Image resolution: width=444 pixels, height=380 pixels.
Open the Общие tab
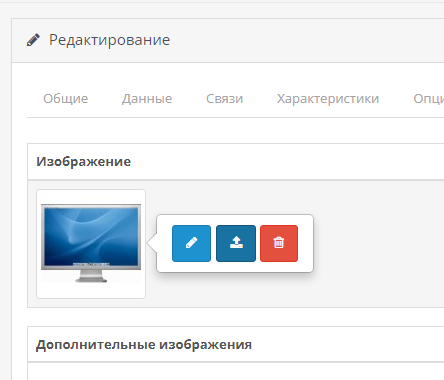click(x=66, y=99)
